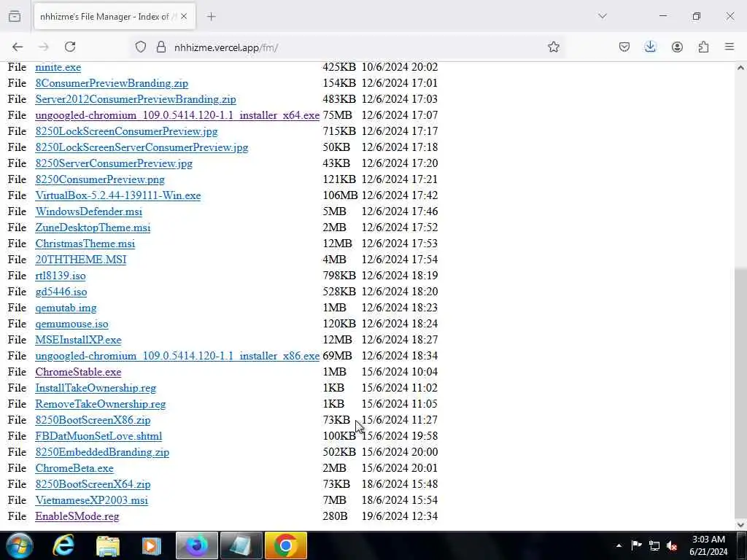Image resolution: width=747 pixels, height=560 pixels.
Task: Open the tracking protection shield icon
Action: (x=141, y=47)
